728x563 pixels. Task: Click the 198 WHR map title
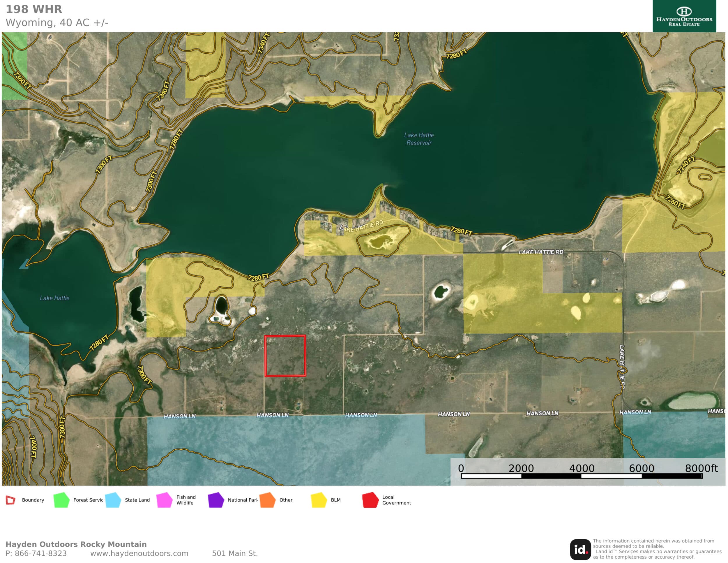click(34, 9)
